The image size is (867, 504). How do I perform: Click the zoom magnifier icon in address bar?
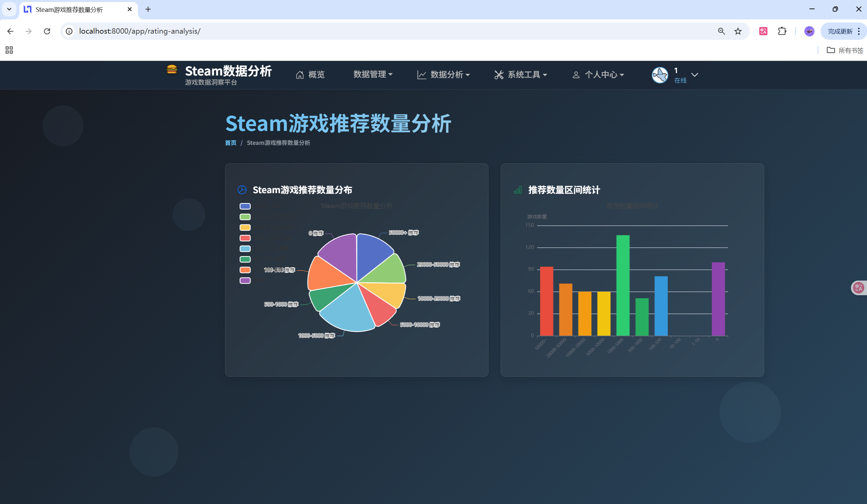tap(721, 31)
